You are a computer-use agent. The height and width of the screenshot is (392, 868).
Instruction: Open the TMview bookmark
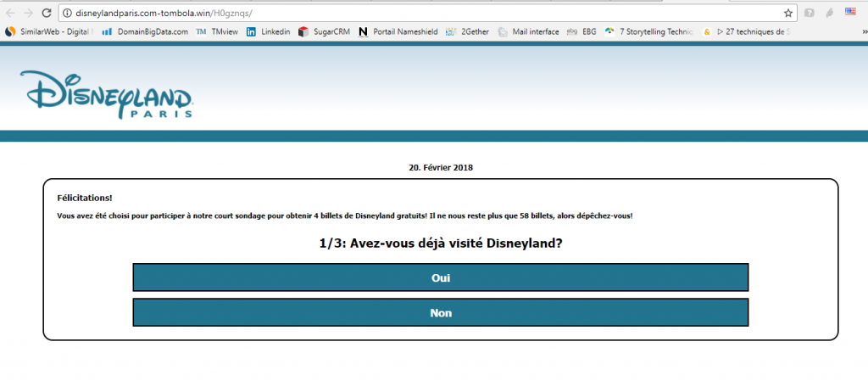(217, 31)
